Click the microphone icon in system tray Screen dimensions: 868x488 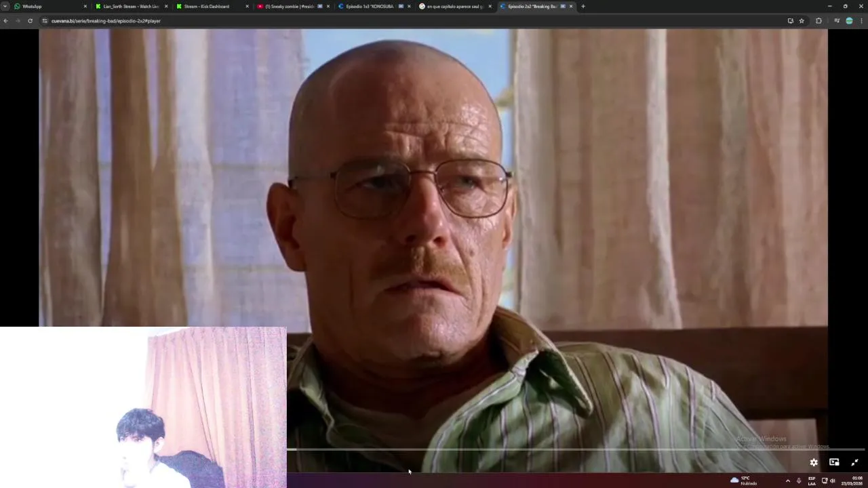(799, 481)
